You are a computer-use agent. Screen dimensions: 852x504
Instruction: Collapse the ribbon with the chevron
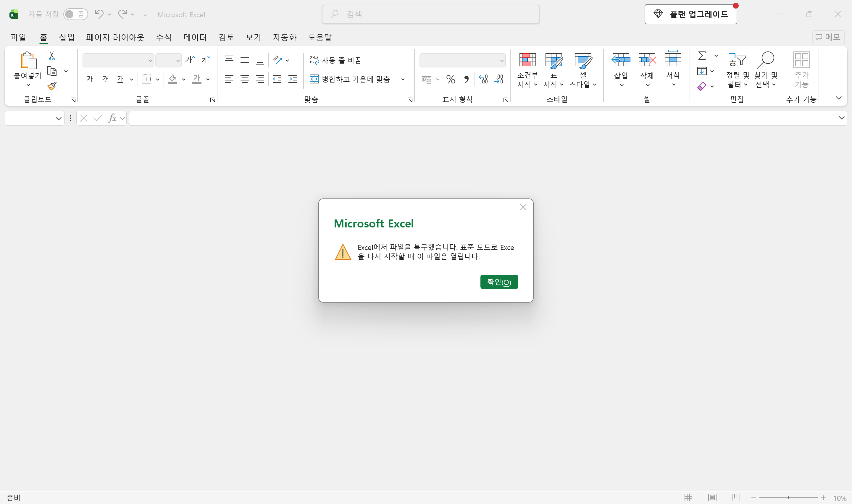[x=838, y=98]
